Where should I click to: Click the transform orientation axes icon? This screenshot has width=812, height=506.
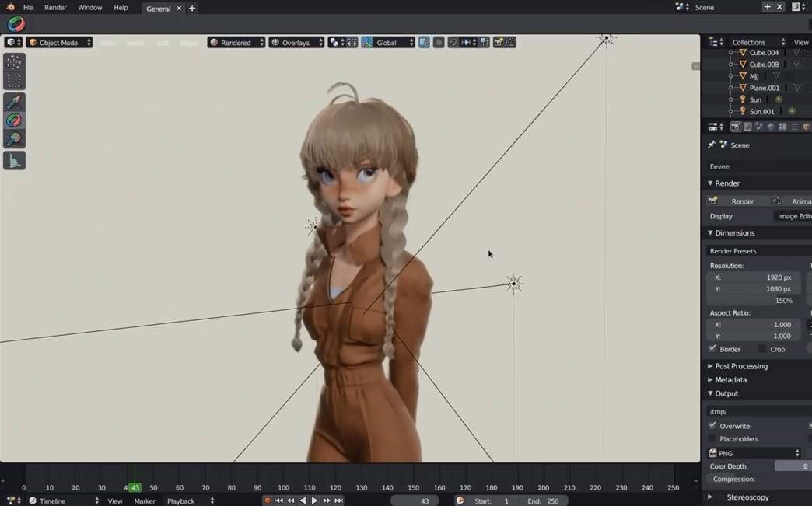tap(366, 43)
